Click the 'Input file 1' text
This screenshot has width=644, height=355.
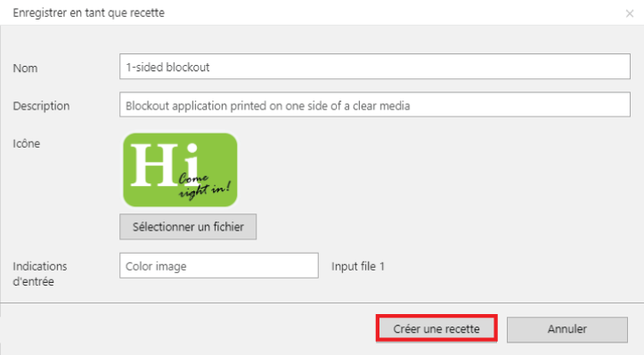click(358, 266)
